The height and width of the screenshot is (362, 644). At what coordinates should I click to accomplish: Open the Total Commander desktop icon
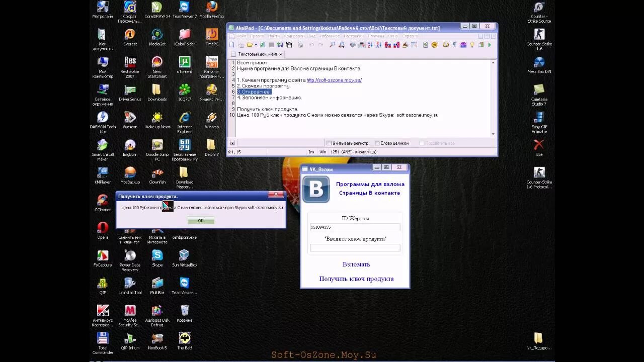(x=103, y=343)
